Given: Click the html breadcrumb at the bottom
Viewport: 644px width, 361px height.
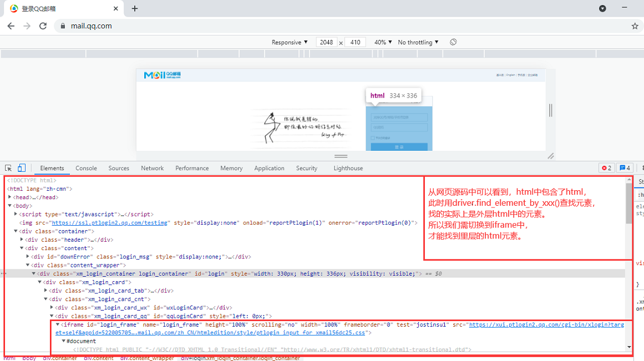Looking at the screenshot, I should (10, 358).
